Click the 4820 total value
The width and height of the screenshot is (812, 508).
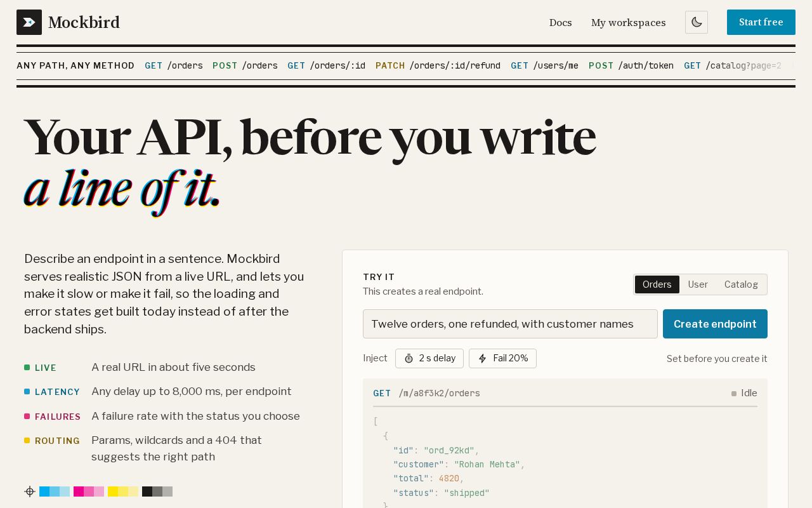pyautogui.click(x=449, y=478)
